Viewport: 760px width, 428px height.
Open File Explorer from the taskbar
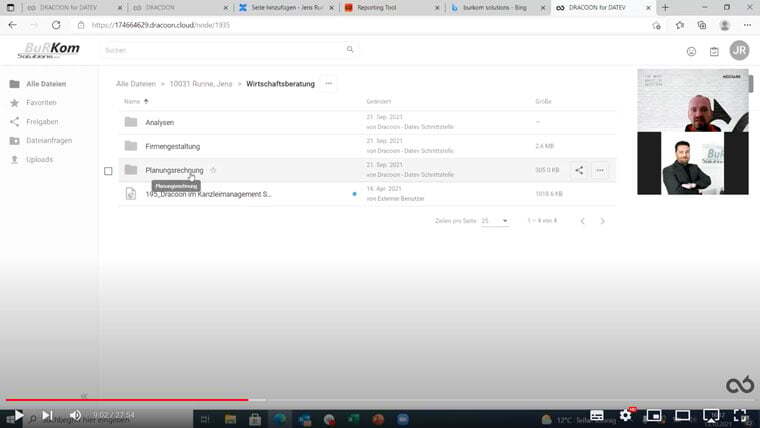coord(230,420)
